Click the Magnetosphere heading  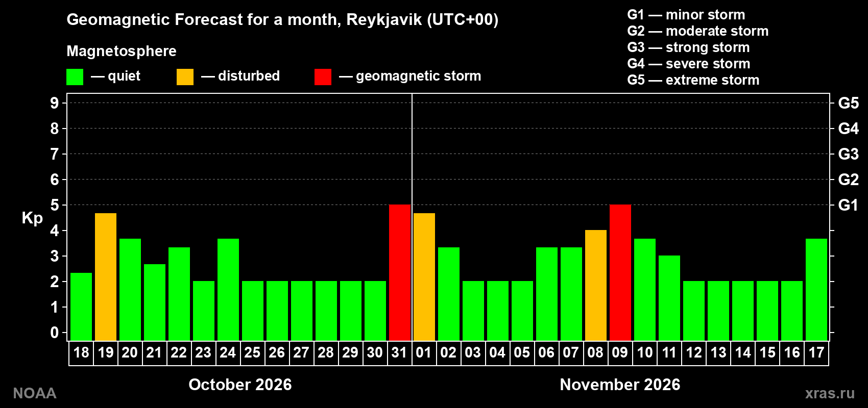(x=122, y=51)
